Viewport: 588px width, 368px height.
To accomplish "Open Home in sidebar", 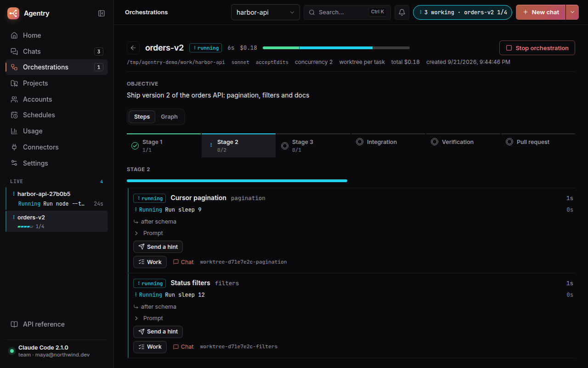I will click(x=57, y=35).
